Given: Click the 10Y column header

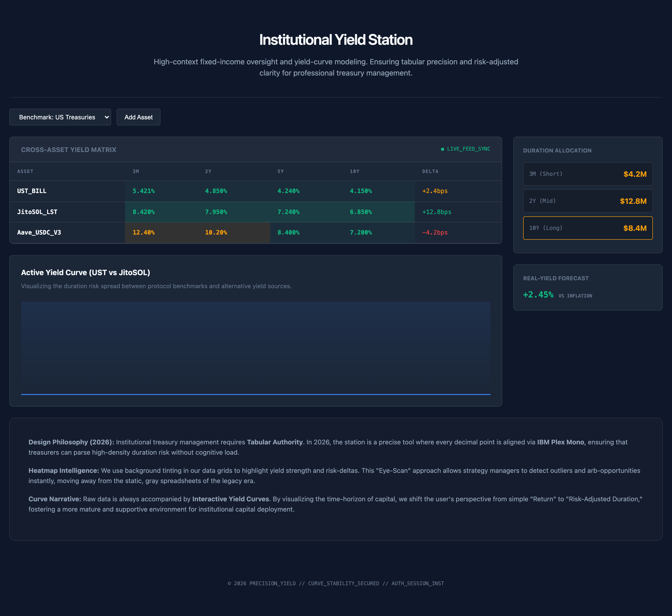Looking at the screenshot, I should (x=354, y=171).
